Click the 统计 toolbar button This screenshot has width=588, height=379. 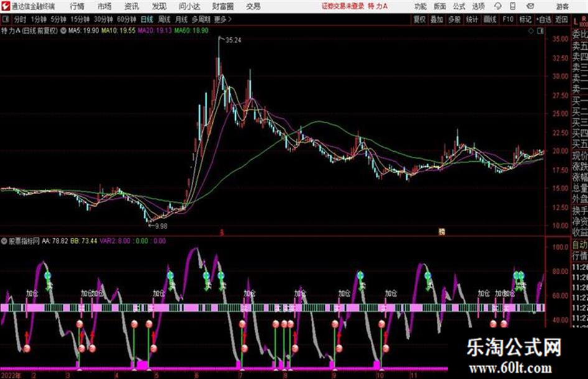click(x=472, y=19)
